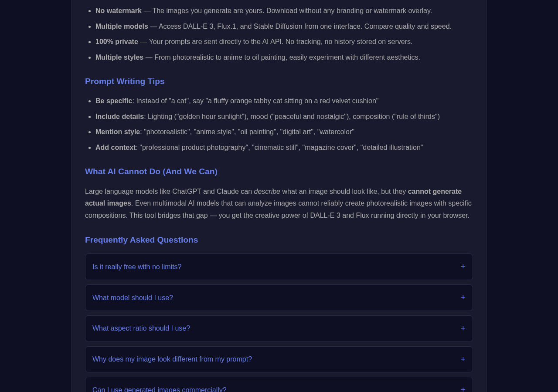Open the 'What model should I use?' question text
Screen dimensions: 558x392
click(x=133, y=298)
